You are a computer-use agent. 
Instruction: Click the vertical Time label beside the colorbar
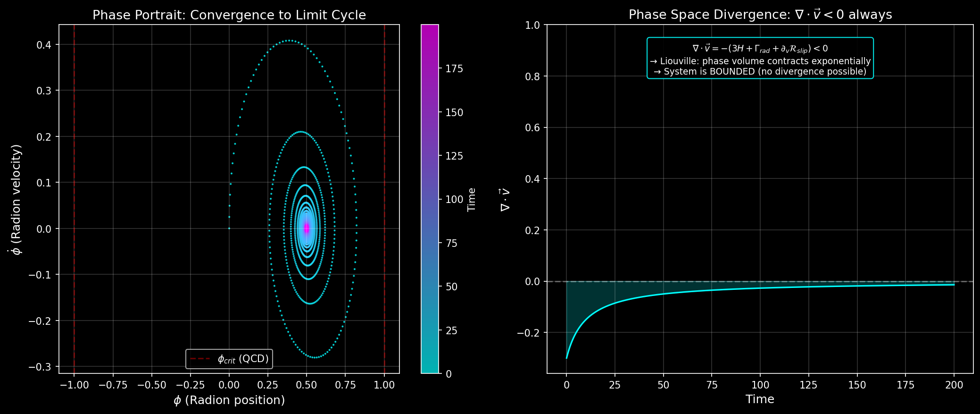point(471,199)
